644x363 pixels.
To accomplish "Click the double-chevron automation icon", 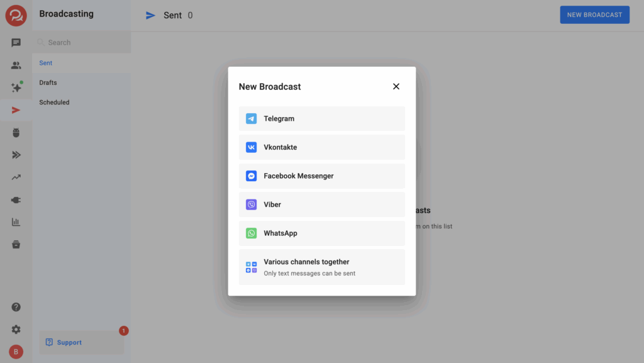I will tap(16, 155).
